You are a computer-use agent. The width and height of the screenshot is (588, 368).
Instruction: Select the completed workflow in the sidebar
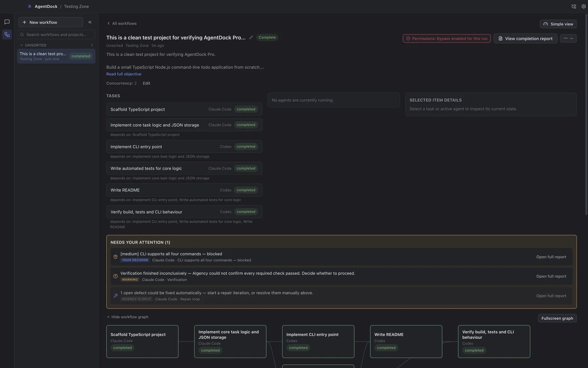(56, 56)
